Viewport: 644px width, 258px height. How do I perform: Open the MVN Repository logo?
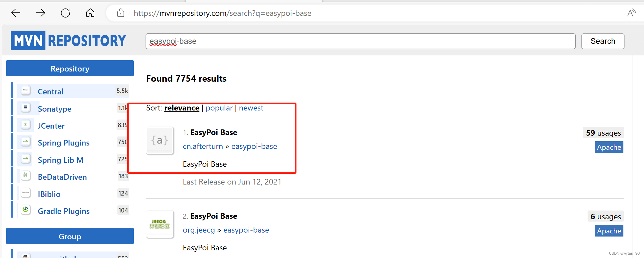pyautogui.click(x=69, y=40)
